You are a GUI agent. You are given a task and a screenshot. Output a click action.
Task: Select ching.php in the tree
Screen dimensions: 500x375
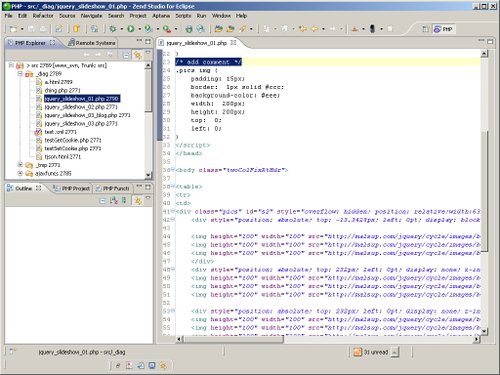click(62, 90)
